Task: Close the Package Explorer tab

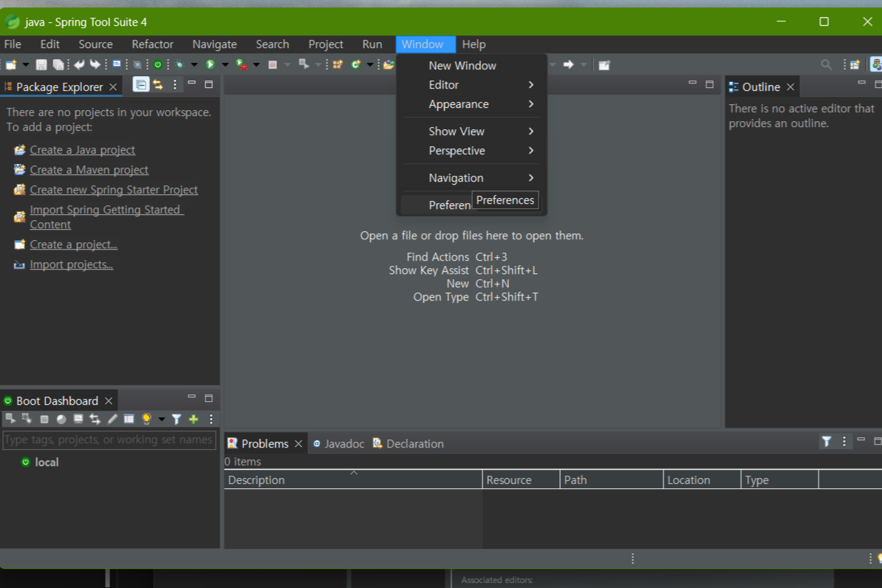Action: tap(113, 86)
